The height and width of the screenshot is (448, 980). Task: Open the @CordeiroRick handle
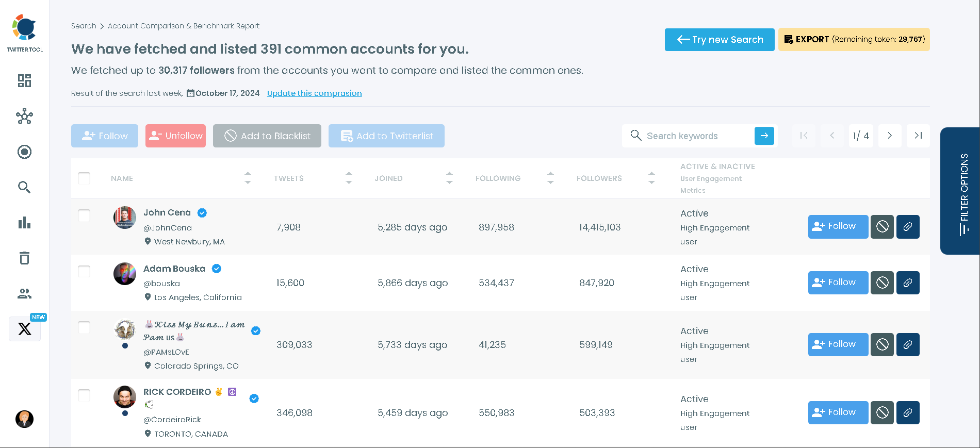[x=172, y=420]
